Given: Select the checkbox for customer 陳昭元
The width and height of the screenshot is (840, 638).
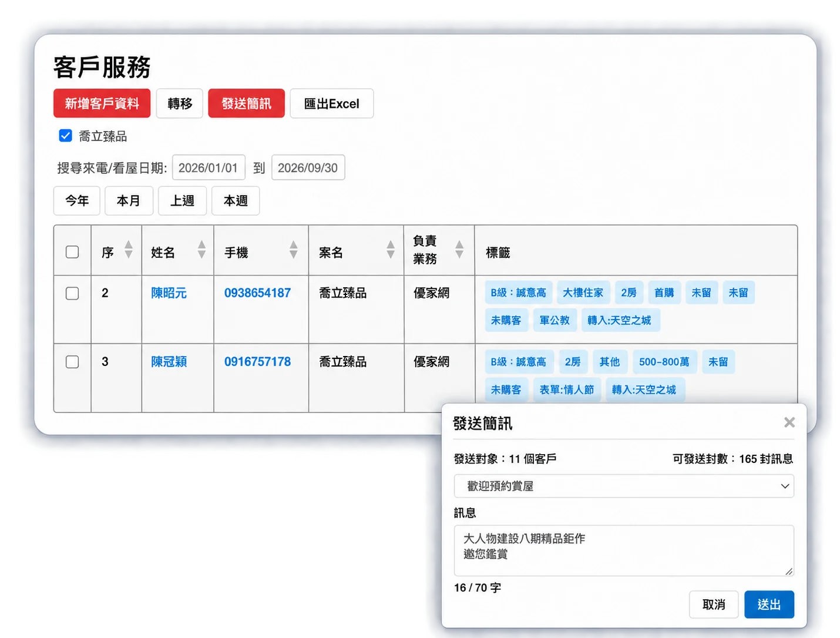Looking at the screenshot, I should tap(72, 293).
